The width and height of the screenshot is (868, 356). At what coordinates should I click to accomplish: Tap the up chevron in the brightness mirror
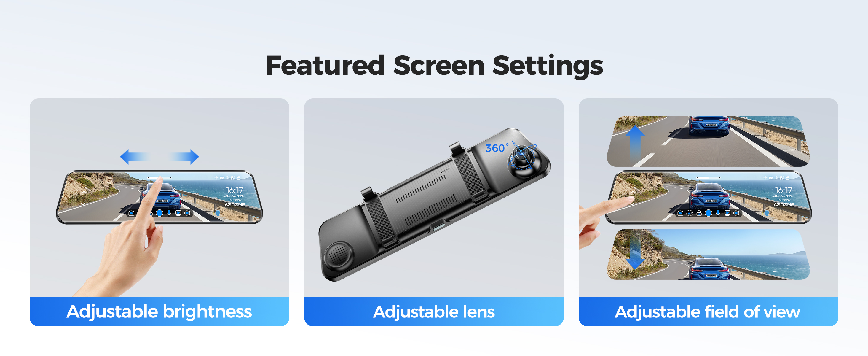pyautogui.click(x=84, y=192)
